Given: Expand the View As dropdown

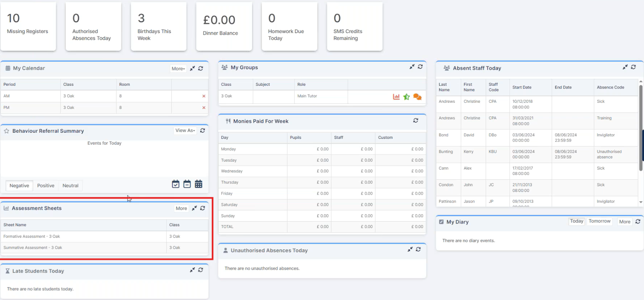Looking at the screenshot, I should (x=185, y=131).
